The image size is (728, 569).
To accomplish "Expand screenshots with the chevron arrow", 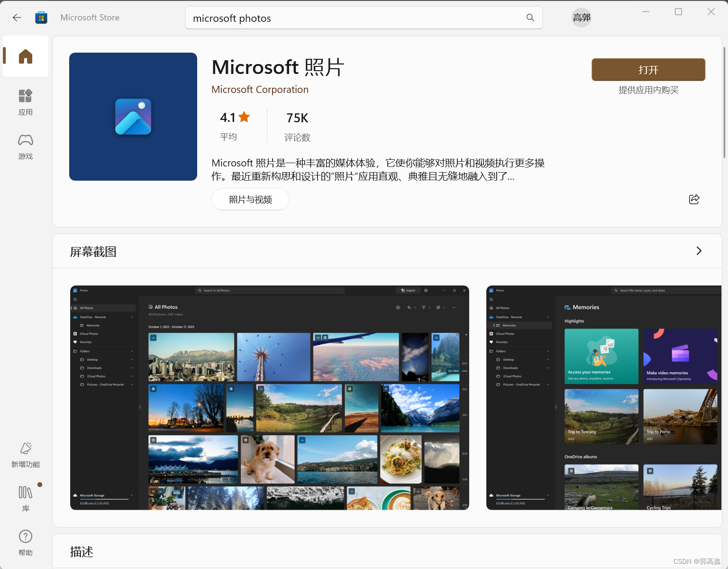I will [699, 251].
